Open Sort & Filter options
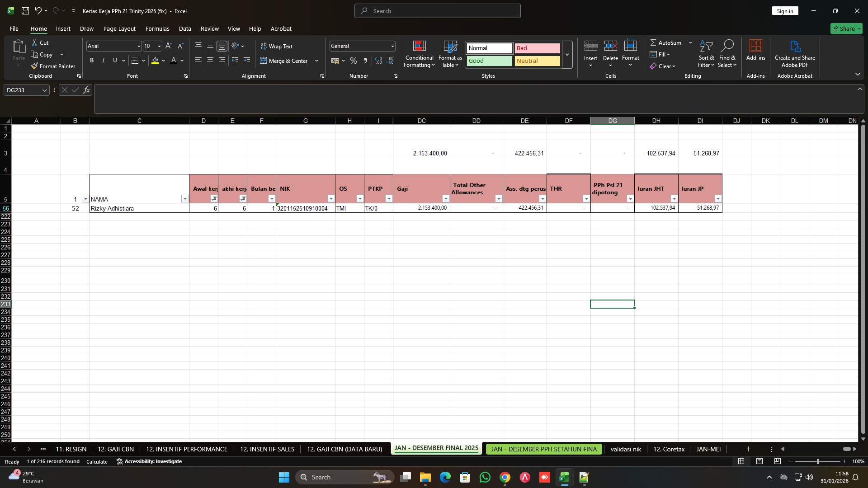The width and height of the screenshot is (868, 488). (x=706, y=54)
